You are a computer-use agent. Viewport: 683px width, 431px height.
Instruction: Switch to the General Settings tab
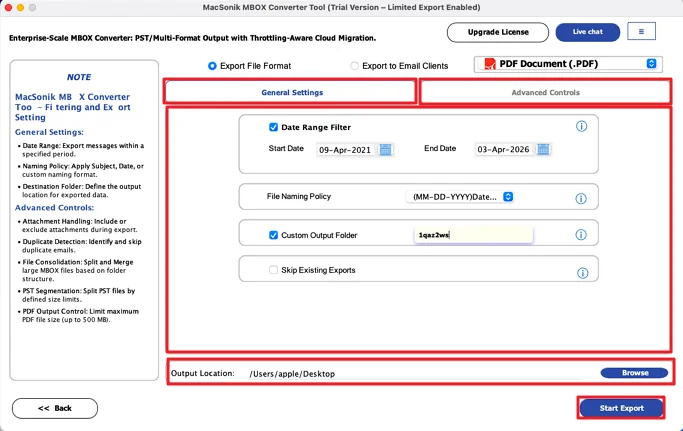tap(290, 92)
